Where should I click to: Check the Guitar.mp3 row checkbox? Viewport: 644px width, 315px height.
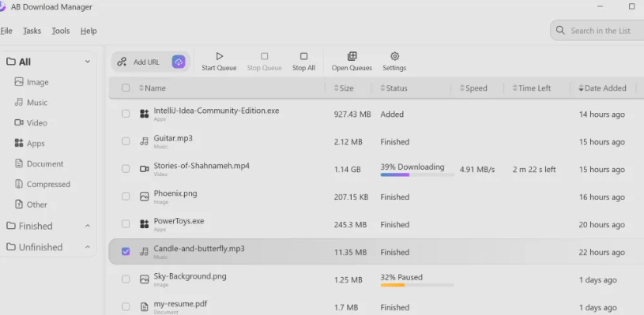click(x=126, y=141)
